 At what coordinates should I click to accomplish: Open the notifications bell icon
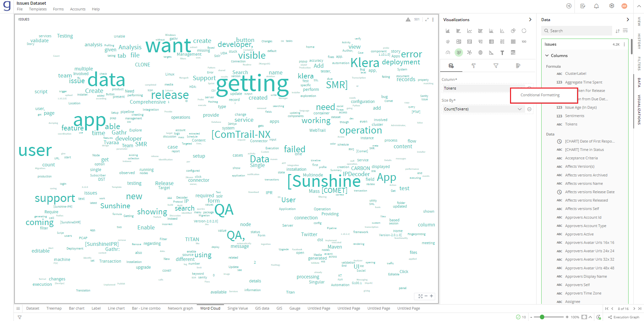tap(596, 6)
